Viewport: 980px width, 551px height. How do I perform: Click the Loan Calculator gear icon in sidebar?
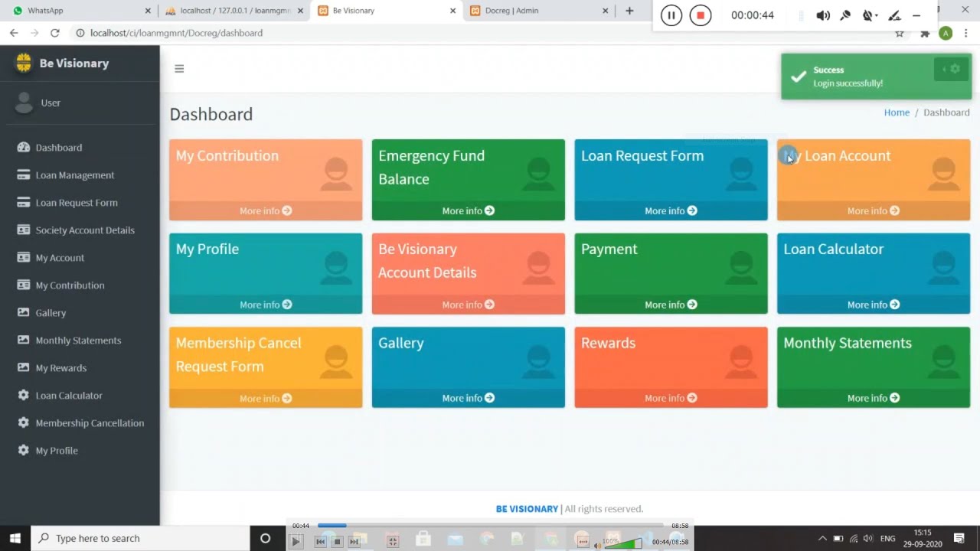[23, 396]
